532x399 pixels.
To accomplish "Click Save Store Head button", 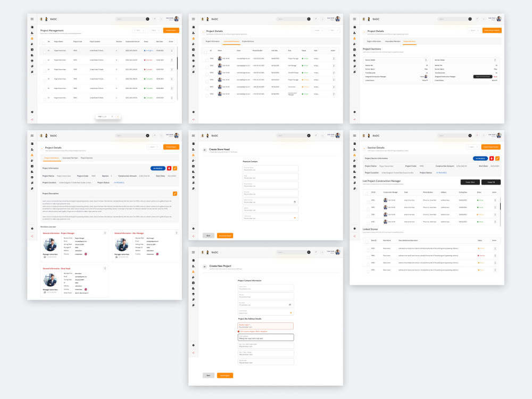I will (225, 236).
